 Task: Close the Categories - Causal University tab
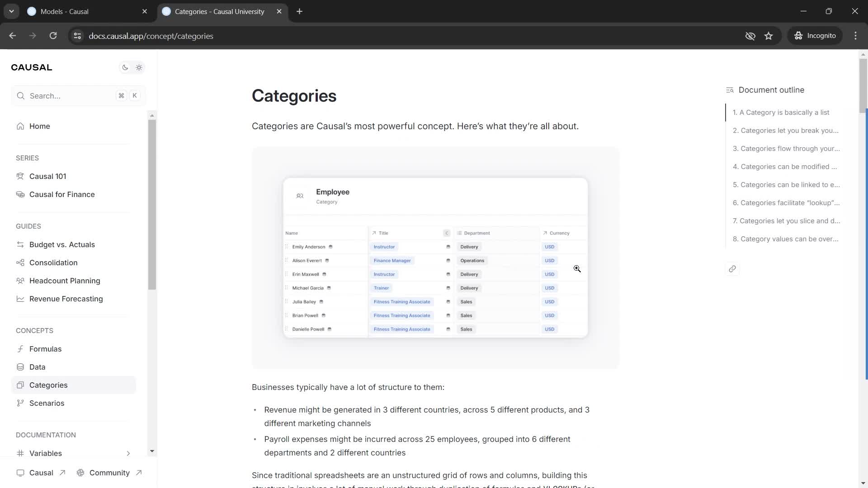[x=279, y=12]
